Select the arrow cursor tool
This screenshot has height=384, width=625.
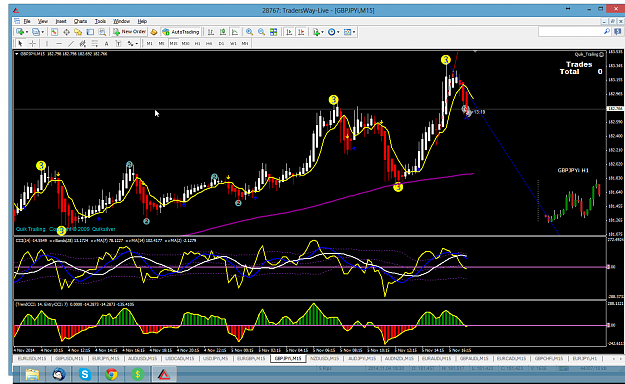pos(20,43)
